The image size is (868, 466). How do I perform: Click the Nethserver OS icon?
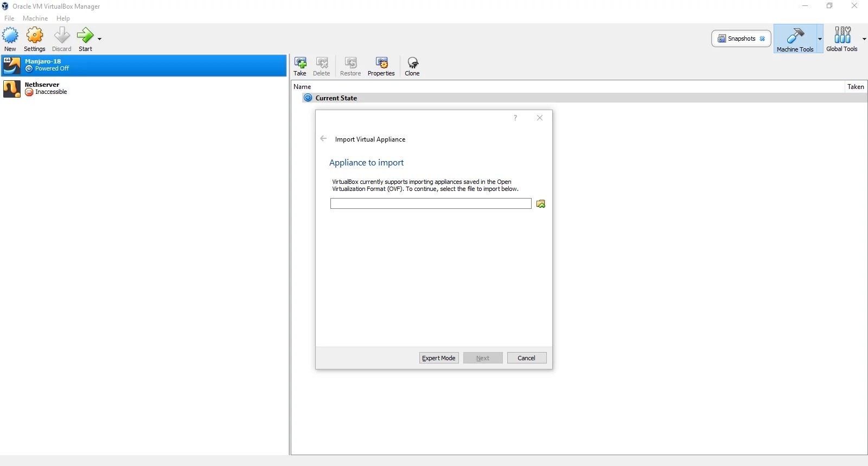[x=12, y=89]
